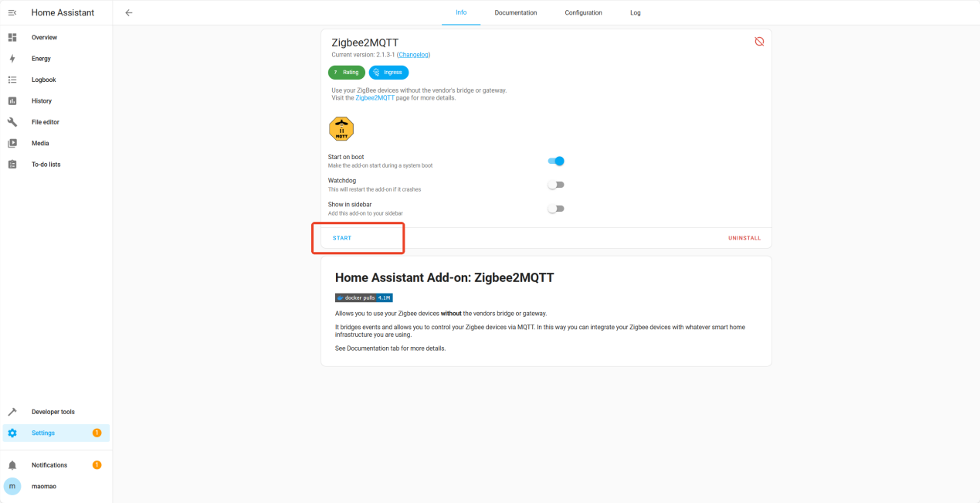
Task: Click the Rating chip
Action: 347,72
